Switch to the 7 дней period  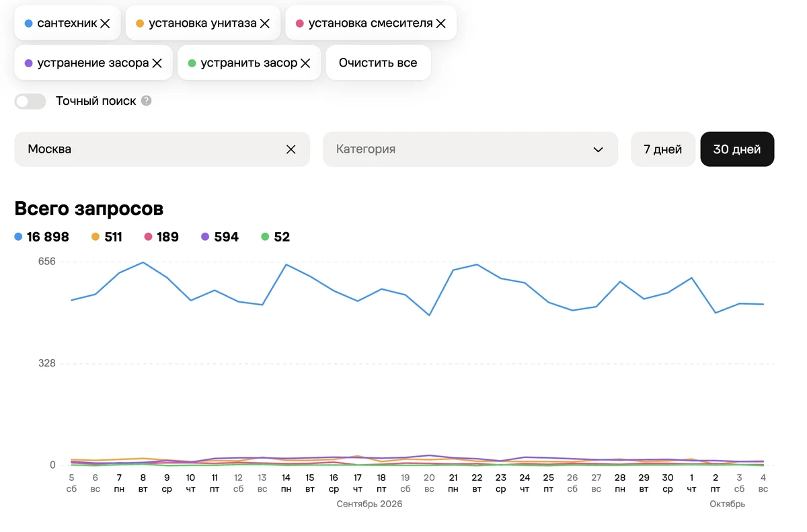coord(663,149)
